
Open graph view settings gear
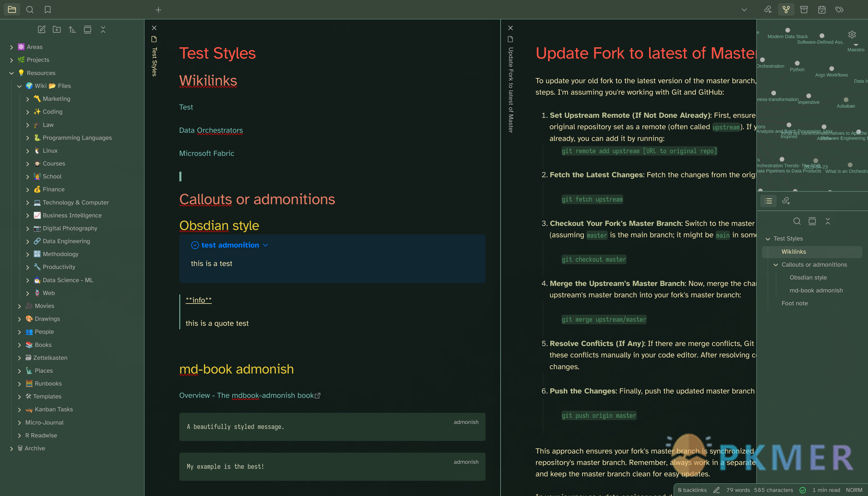click(852, 34)
